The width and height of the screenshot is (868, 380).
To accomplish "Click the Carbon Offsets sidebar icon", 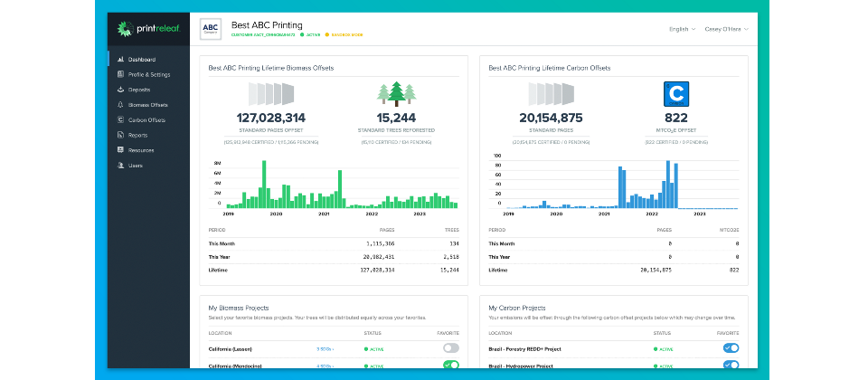I will pos(121,119).
